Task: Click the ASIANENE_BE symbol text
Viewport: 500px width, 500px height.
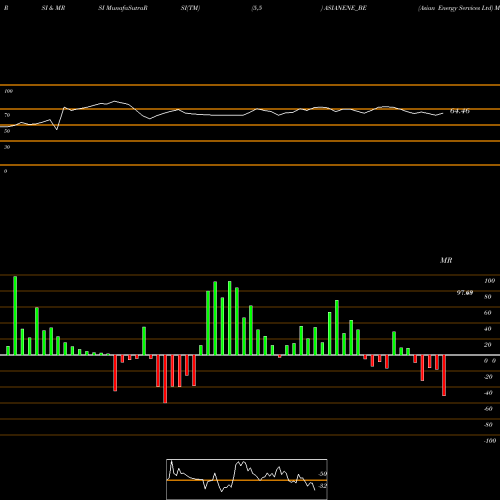Action: 345,8
